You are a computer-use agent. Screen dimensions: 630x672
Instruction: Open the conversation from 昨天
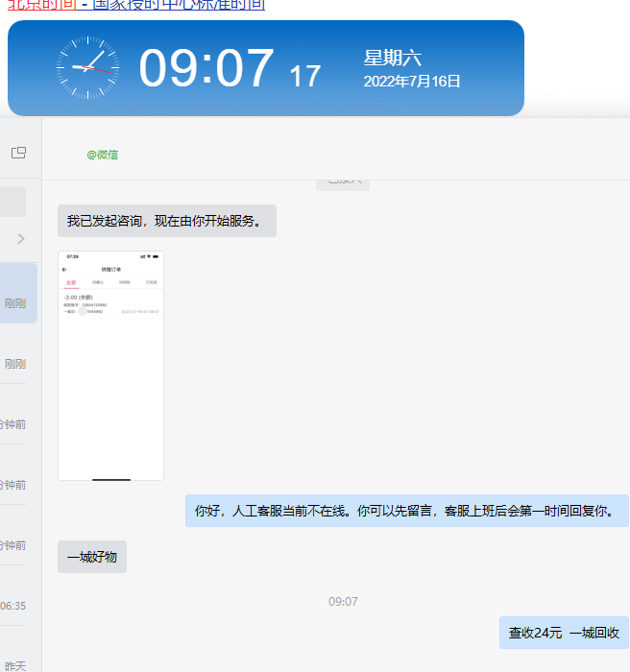[x=14, y=664]
